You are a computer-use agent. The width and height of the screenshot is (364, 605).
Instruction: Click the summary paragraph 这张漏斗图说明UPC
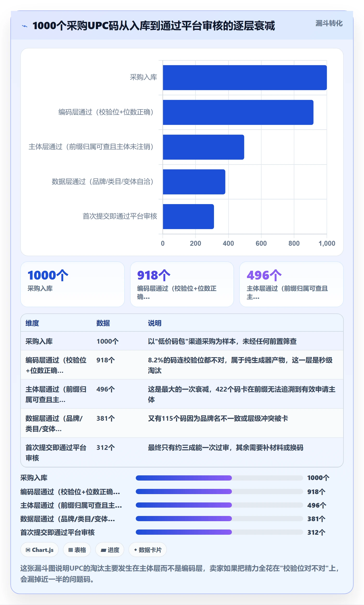click(x=180, y=574)
